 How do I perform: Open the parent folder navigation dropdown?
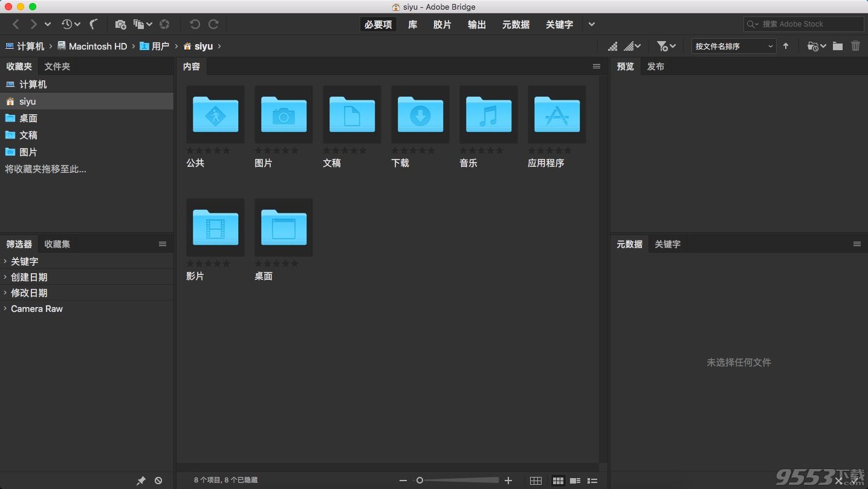(48, 24)
